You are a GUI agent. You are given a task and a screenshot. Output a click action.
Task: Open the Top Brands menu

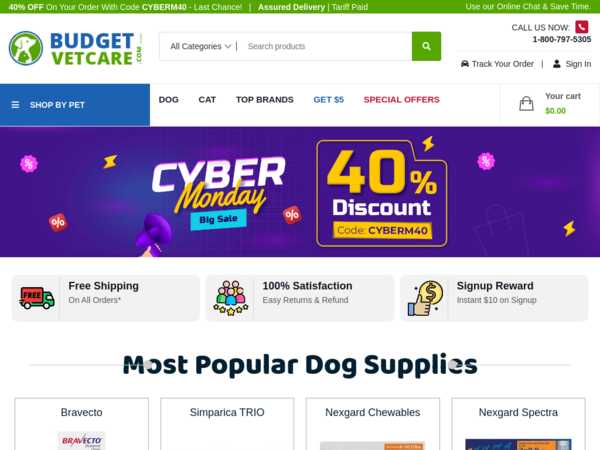click(265, 99)
